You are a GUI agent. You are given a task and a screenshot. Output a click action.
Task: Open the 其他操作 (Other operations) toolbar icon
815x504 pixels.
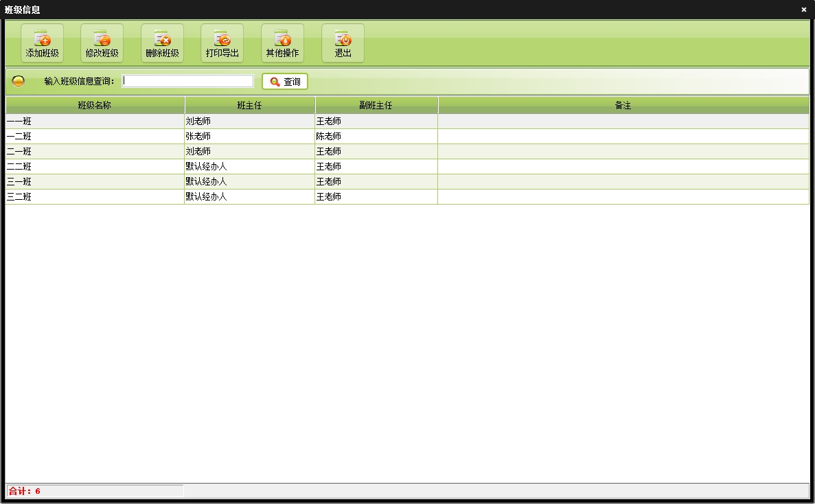click(x=282, y=43)
